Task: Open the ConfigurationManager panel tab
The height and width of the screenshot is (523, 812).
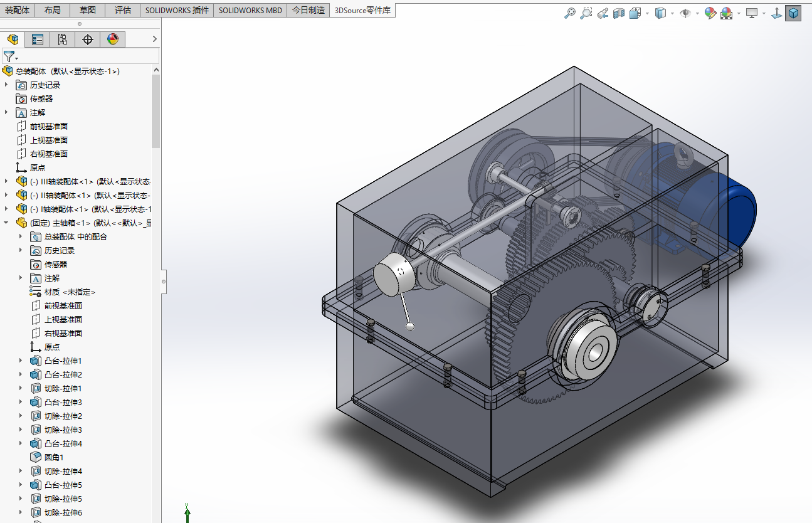Action: pyautogui.click(x=62, y=40)
